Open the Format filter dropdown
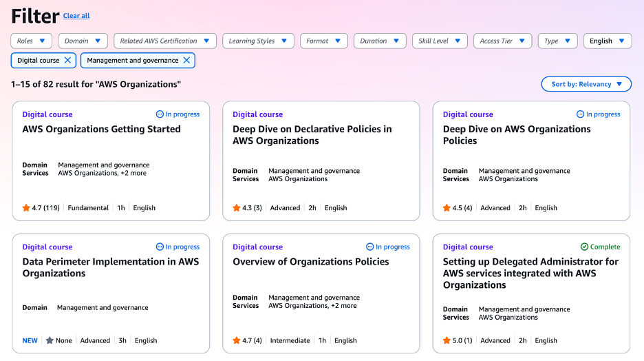The height and width of the screenshot is (361, 644). pos(324,41)
